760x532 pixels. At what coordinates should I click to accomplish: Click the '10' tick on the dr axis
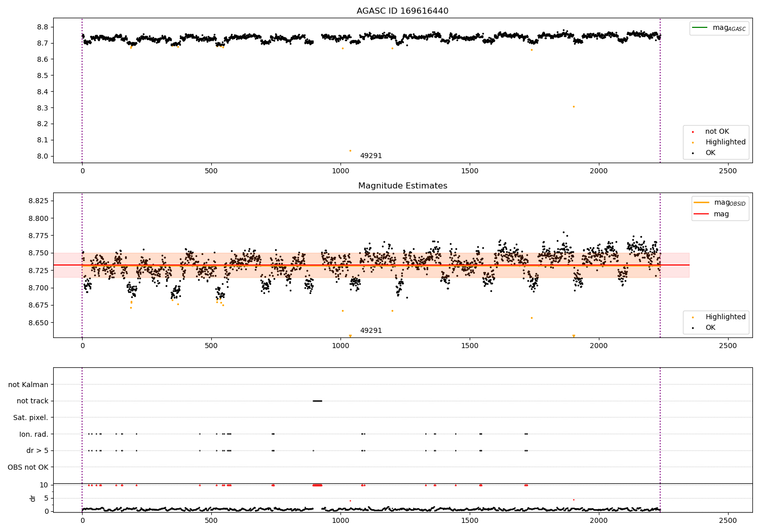44,485
